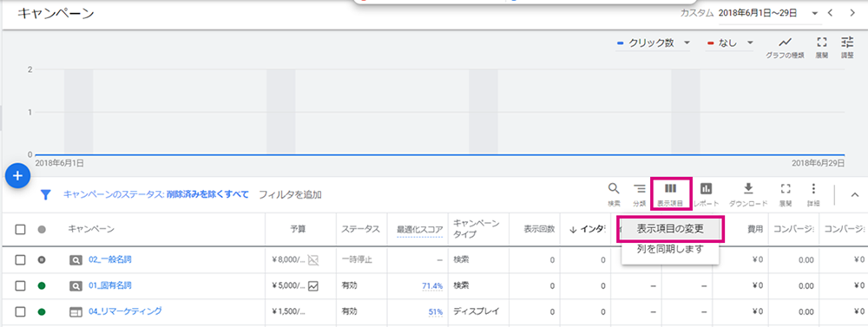Image resolution: width=868 pixels, height=327 pixels.
Task: Click the グラフの種類 chart type icon
Action: (x=785, y=48)
